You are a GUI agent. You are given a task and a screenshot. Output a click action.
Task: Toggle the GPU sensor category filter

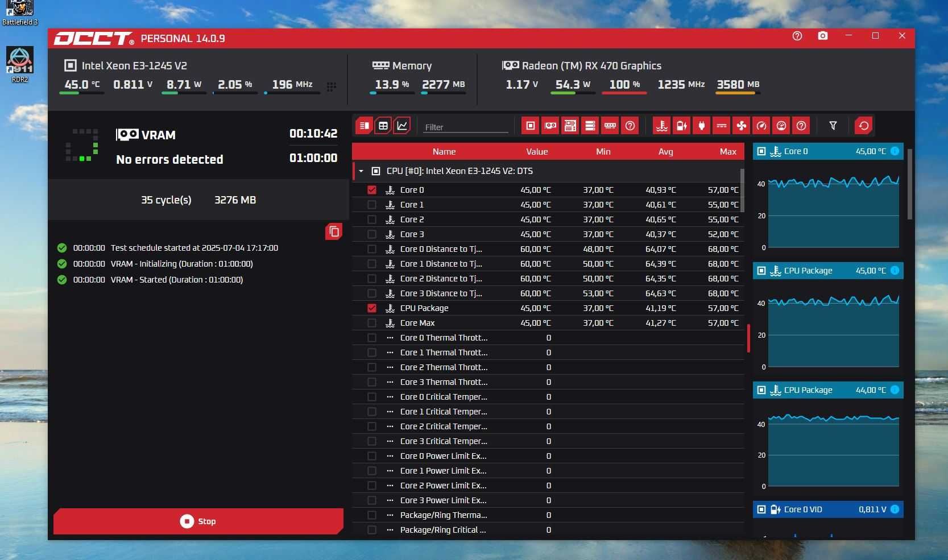pyautogui.click(x=550, y=126)
